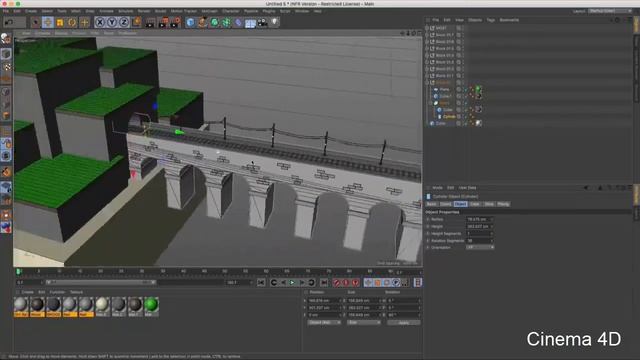Open the main File menu
The height and width of the screenshot is (360, 640).
[x=6, y=11]
